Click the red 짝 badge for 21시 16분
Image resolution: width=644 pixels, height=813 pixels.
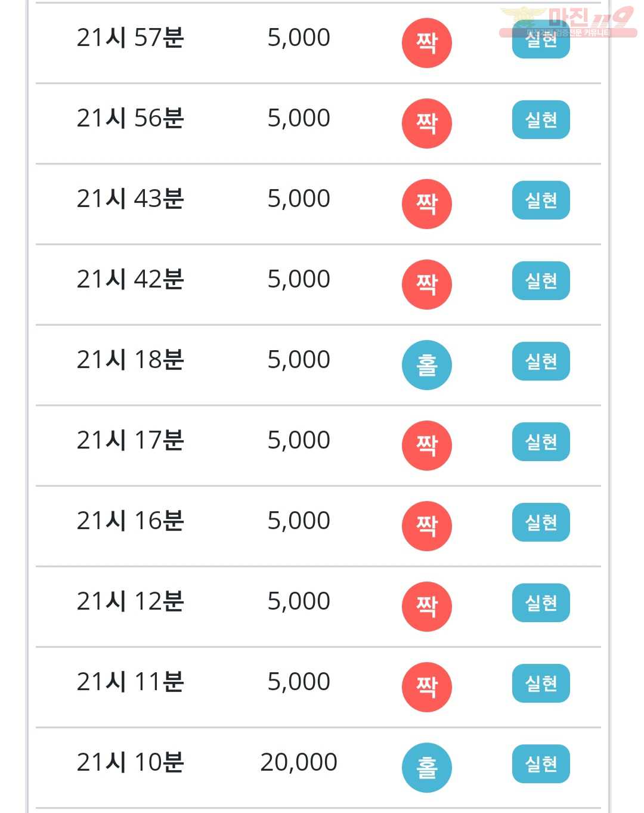(x=427, y=526)
